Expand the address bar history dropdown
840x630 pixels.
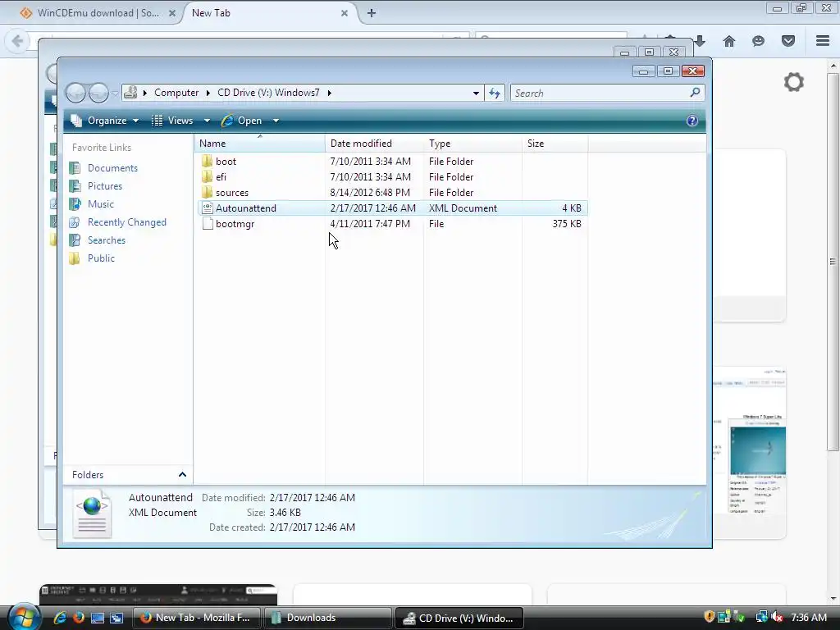(x=476, y=94)
